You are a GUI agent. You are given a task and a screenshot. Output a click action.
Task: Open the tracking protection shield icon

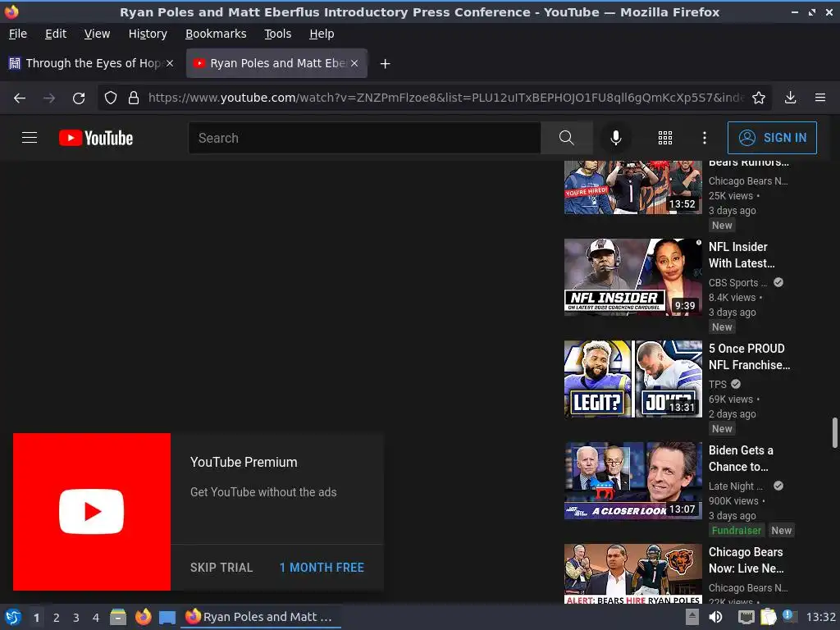pyautogui.click(x=111, y=98)
